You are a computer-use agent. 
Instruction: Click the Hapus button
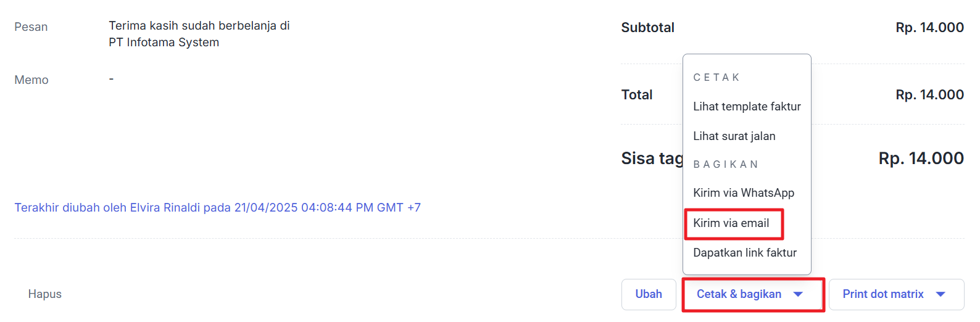45,294
